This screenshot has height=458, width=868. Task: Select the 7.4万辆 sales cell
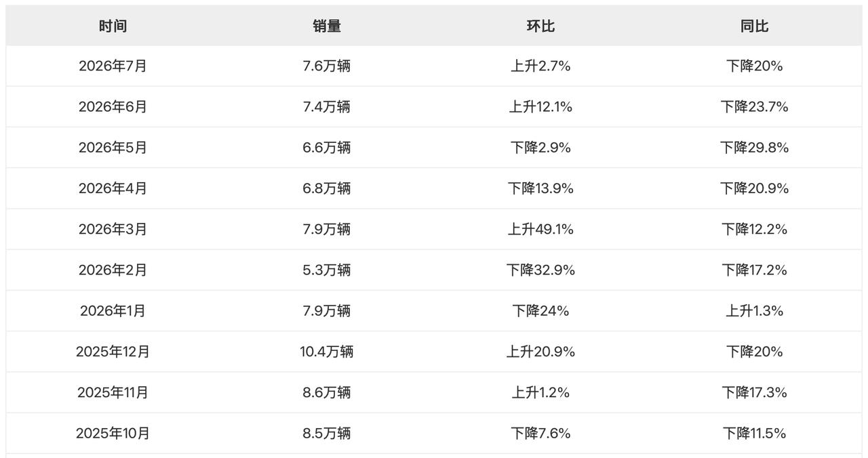[327, 107]
